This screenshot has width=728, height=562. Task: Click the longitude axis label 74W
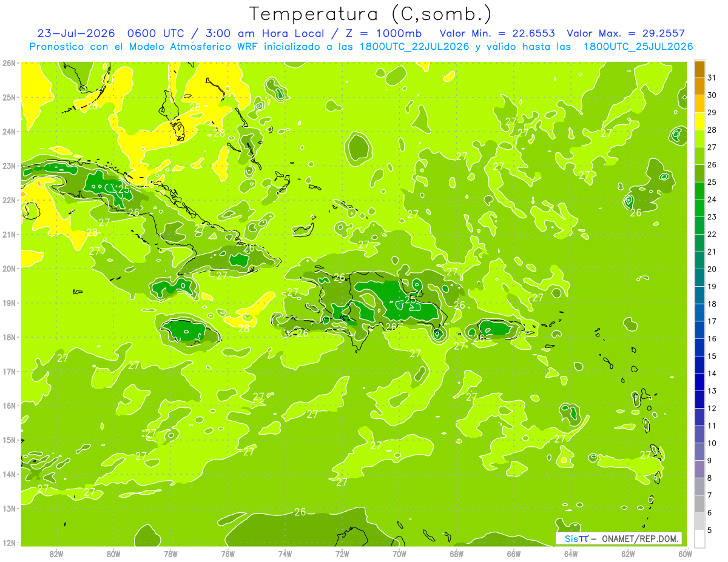coord(285,554)
